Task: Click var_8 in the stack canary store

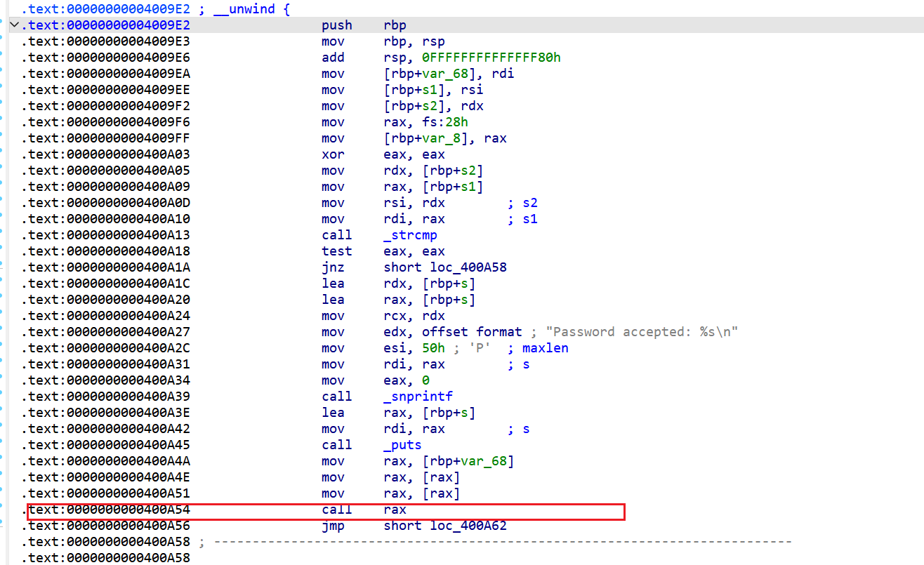Action: coord(440,138)
